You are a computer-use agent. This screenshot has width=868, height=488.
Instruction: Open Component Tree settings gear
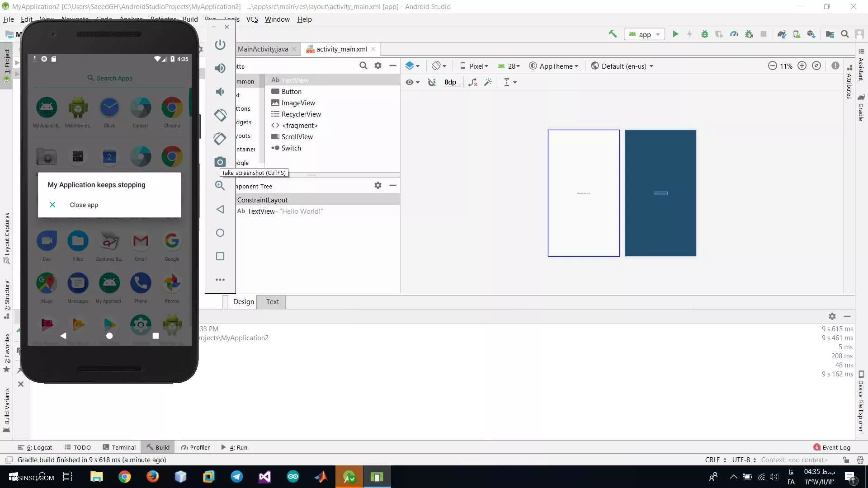pyautogui.click(x=378, y=185)
